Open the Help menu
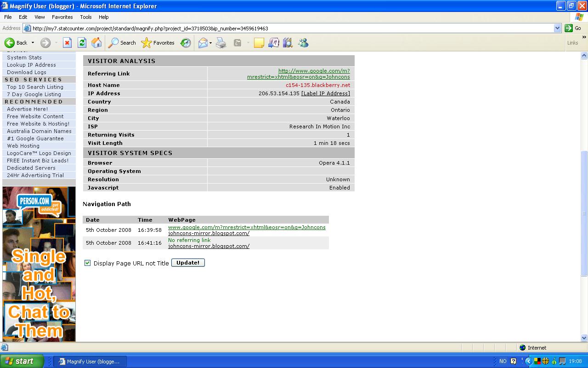Image resolution: width=588 pixels, height=368 pixels. tap(103, 17)
